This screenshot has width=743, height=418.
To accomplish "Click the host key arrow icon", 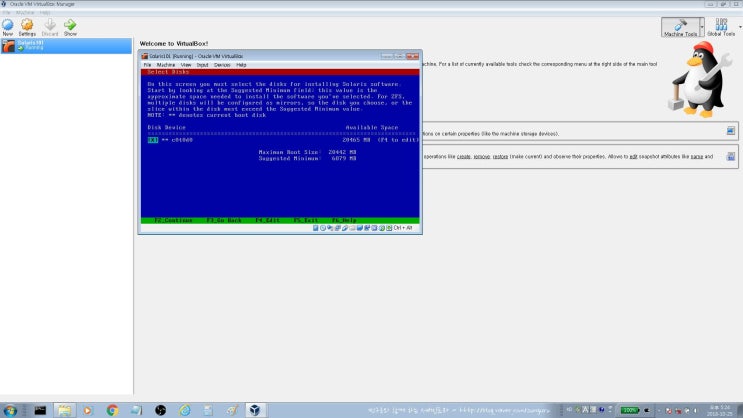I will point(389,228).
